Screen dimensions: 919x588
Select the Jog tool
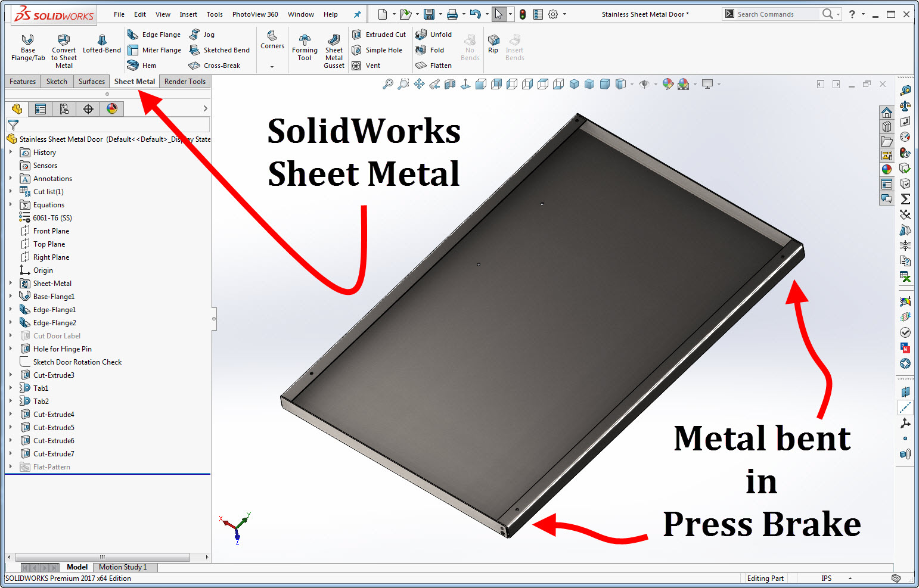point(201,35)
